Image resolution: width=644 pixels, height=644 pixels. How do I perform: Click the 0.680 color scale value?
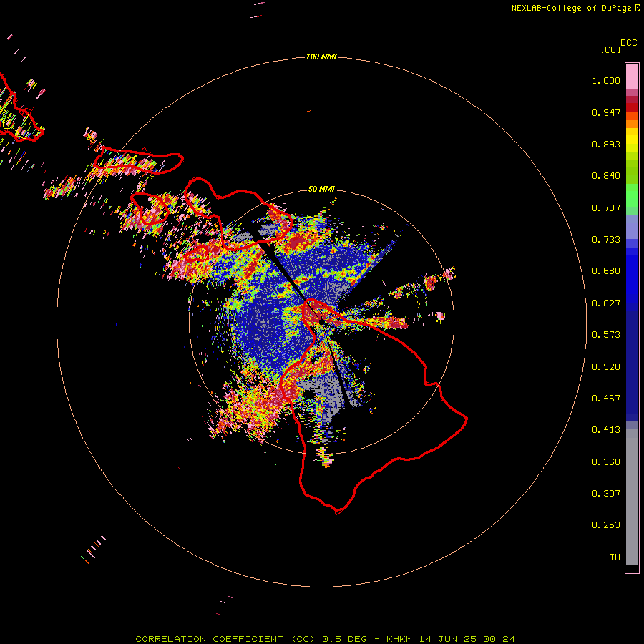(x=606, y=271)
